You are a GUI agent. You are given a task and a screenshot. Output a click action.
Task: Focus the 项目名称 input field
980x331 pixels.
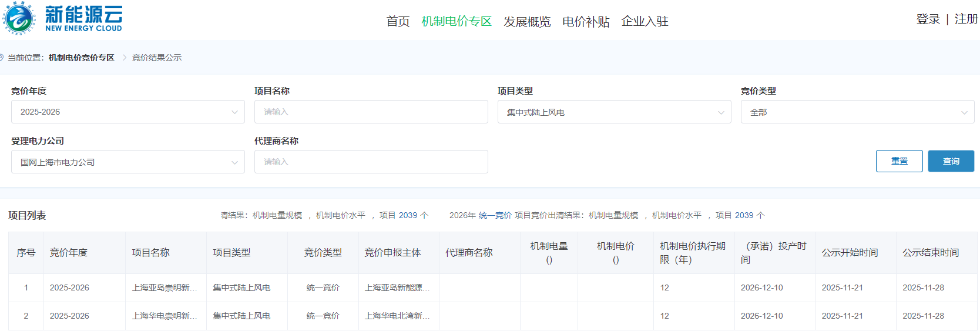371,112
